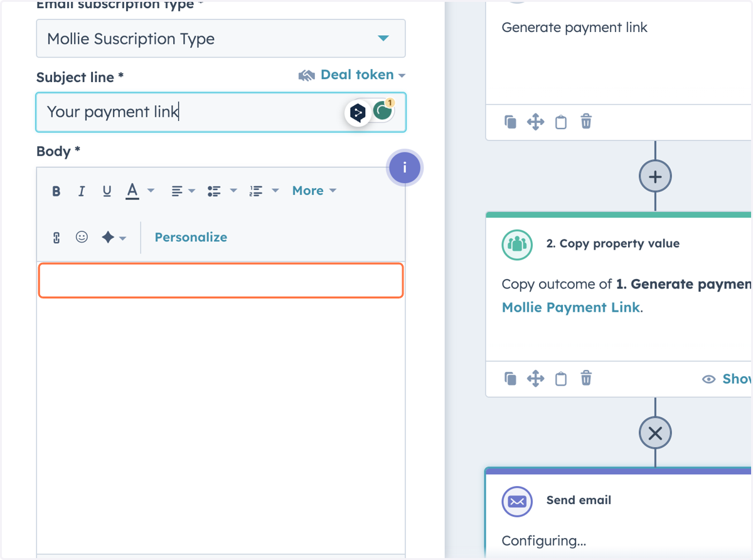The height and width of the screenshot is (560, 753).
Task: Click the X circle connector above Send email
Action: point(655,433)
